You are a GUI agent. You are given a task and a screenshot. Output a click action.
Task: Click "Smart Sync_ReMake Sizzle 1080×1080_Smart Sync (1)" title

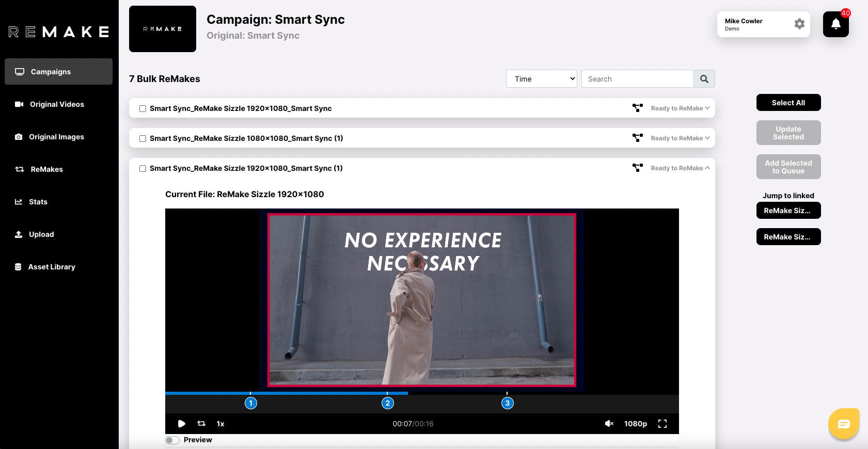(x=246, y=138)
